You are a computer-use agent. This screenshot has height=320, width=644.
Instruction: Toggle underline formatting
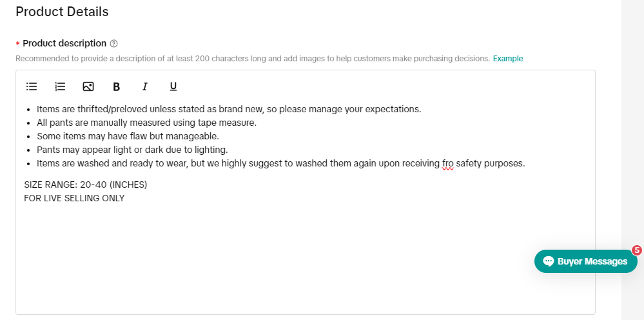pyautogui.click(x=173, y=86)
